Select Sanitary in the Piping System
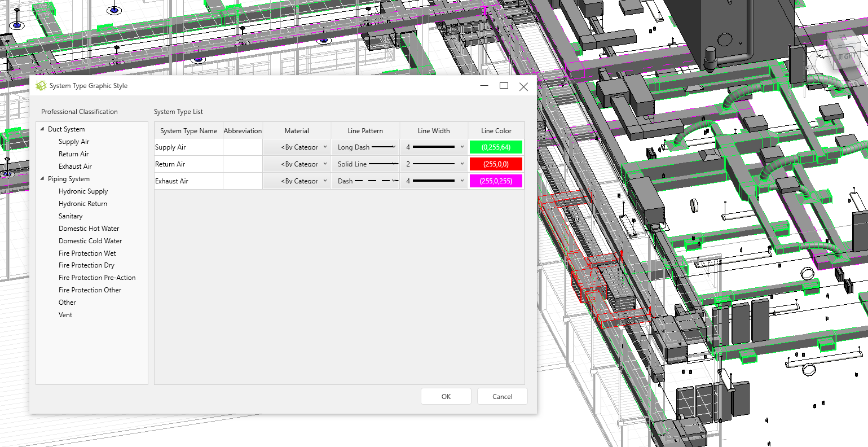868x447 pixels. pyautogui.click(x=71, y=216)
